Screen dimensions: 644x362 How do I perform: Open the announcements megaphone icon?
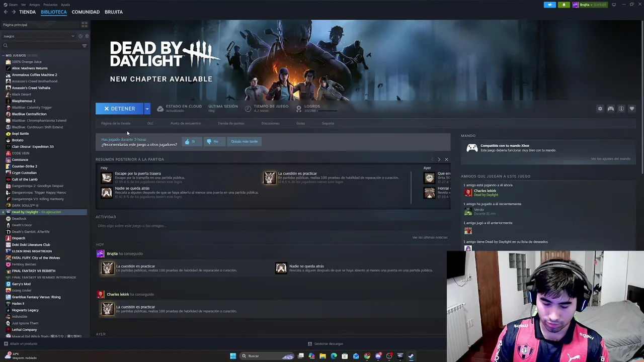[550, 5]
